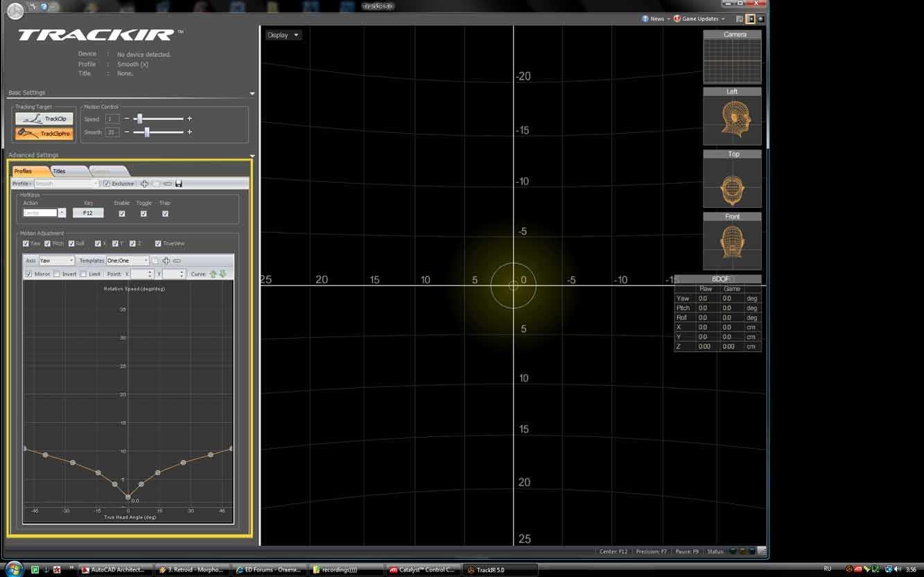This screenshot has width=924, height=577.
Task: Adjust the Smooth slider handle
Action: (146, 132)
